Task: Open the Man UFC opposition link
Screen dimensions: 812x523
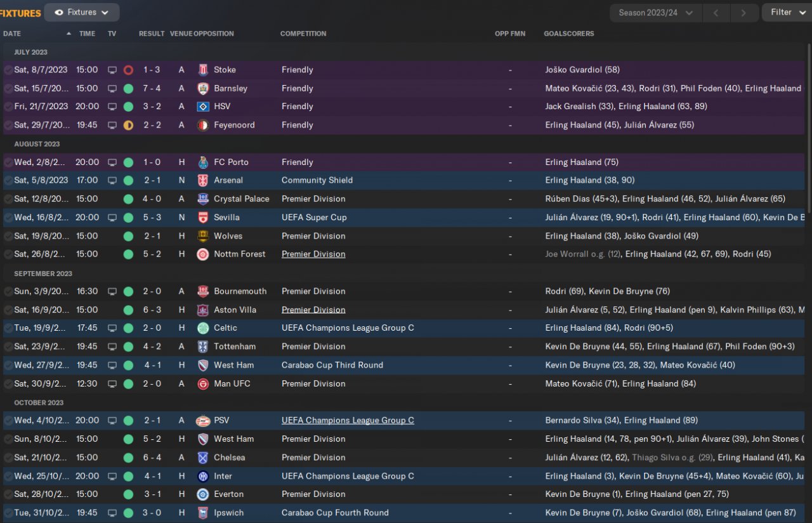Action: [x=232, y=383]
